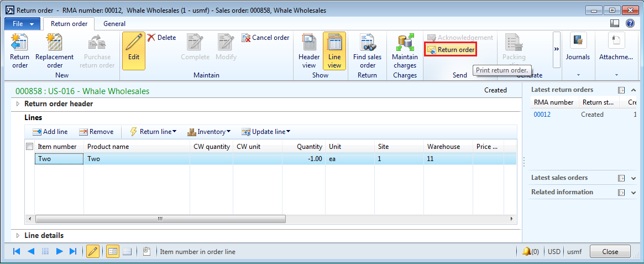Image resolution: width=644 pixels, height=264 pixels.
Task: Expand the Return order header section
Action: 18,104
